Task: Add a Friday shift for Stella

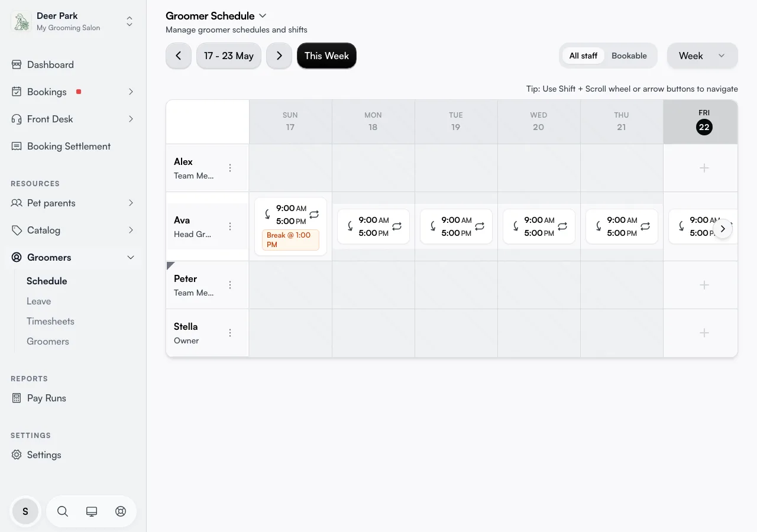Action: pyautogui.click(x=704, y=333)
